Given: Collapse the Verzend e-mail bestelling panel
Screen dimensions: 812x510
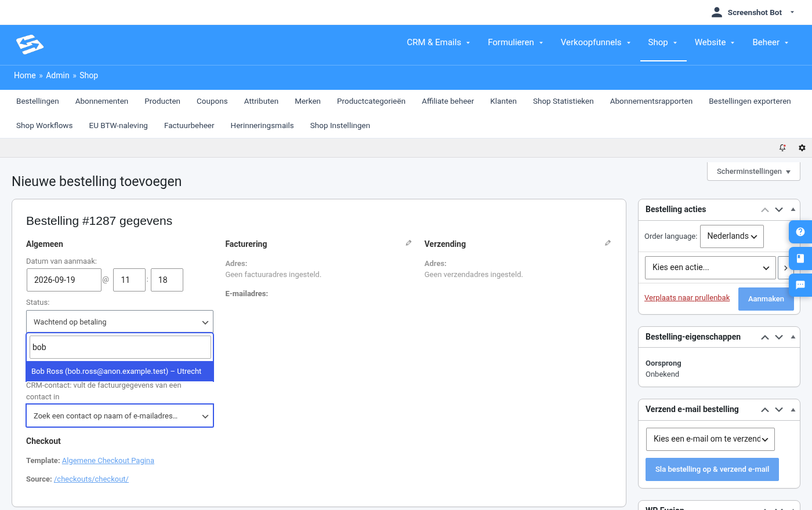Looking at the screenshot, I should [x=793, y=409].
